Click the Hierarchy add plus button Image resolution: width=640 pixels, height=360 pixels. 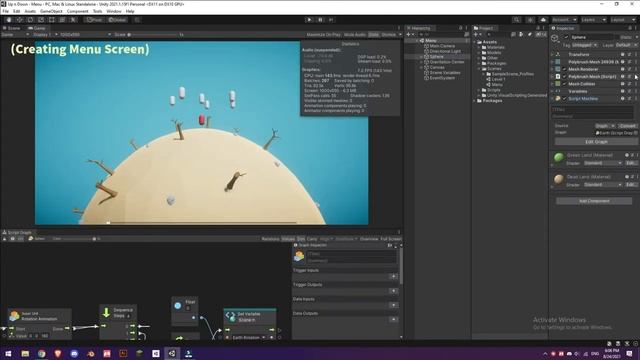click(409, 35)
